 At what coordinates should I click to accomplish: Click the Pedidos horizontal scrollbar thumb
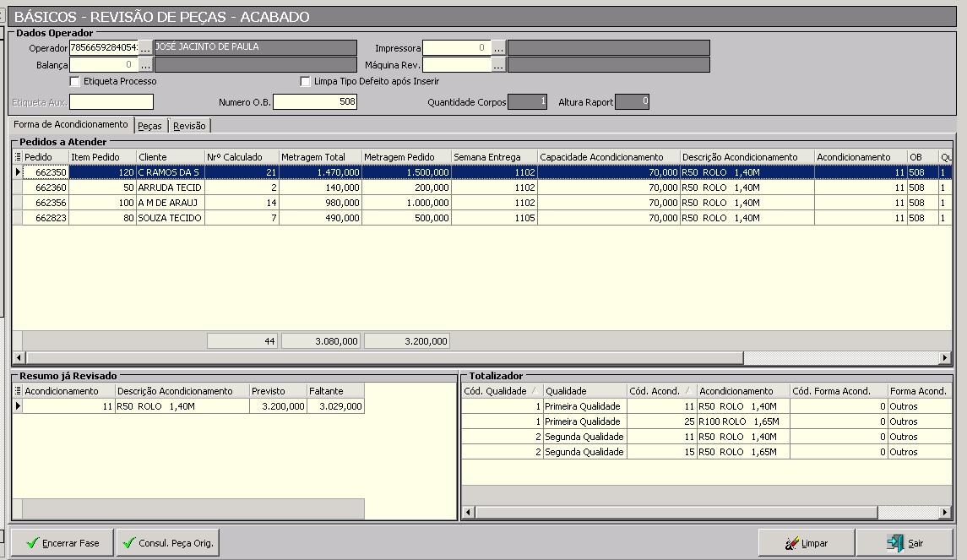(x=380, y=358)
